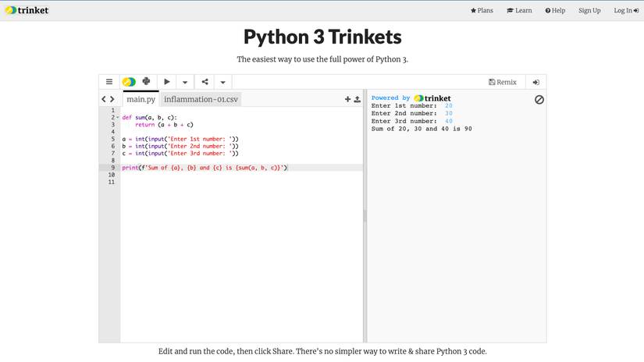Go to the Learn page
Image resolution: width=644 pixels, height=362 pixels.
pos(519,10)
